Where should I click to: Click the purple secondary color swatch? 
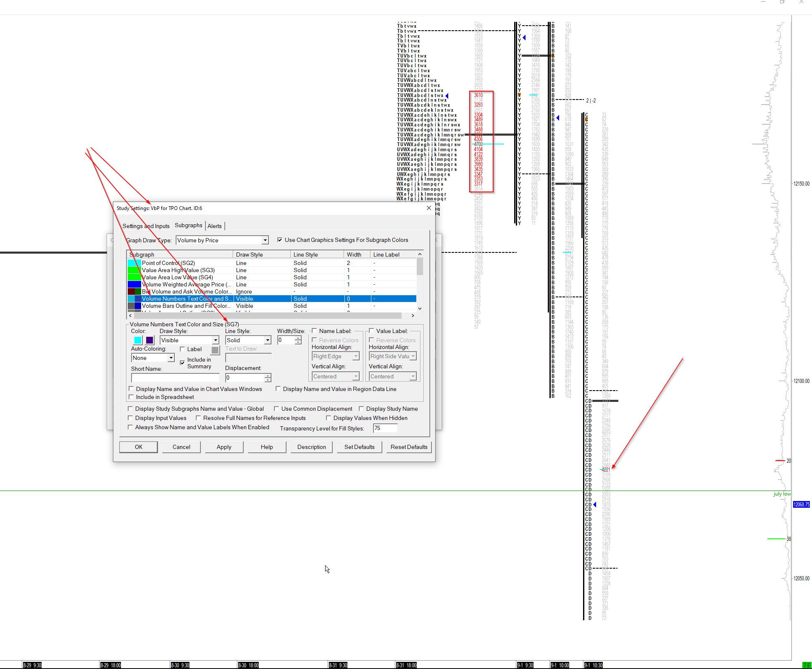[150, 340]
